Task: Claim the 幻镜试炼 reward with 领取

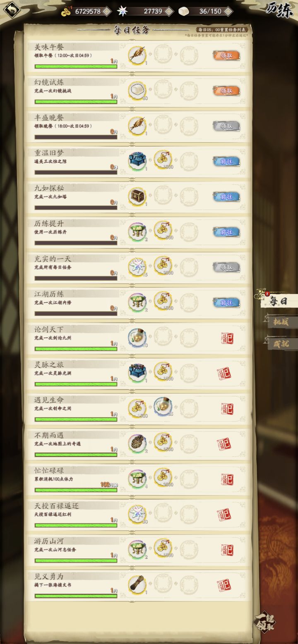Action: pyautogui.click(x=226, y=91)
